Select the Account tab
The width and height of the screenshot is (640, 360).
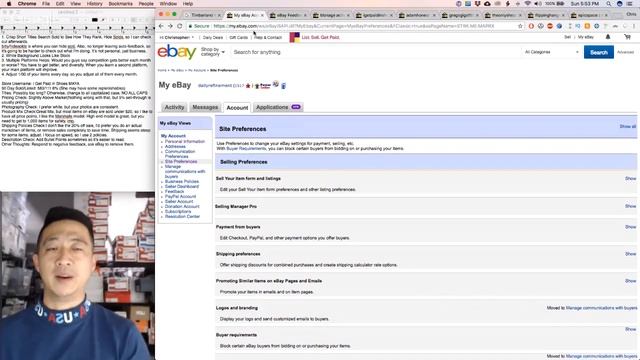click(237, 107)
